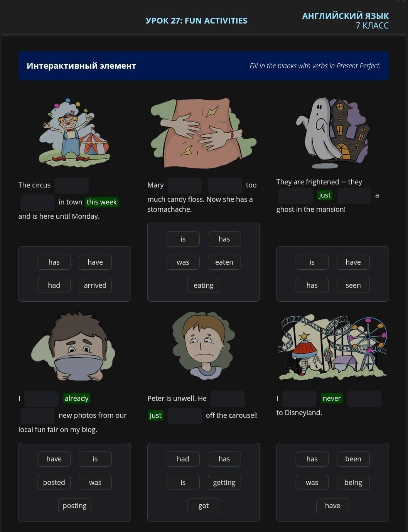Select the 'eaten' word chip
The height and width of the screenshot is (532, 408).
coord(224,262)
